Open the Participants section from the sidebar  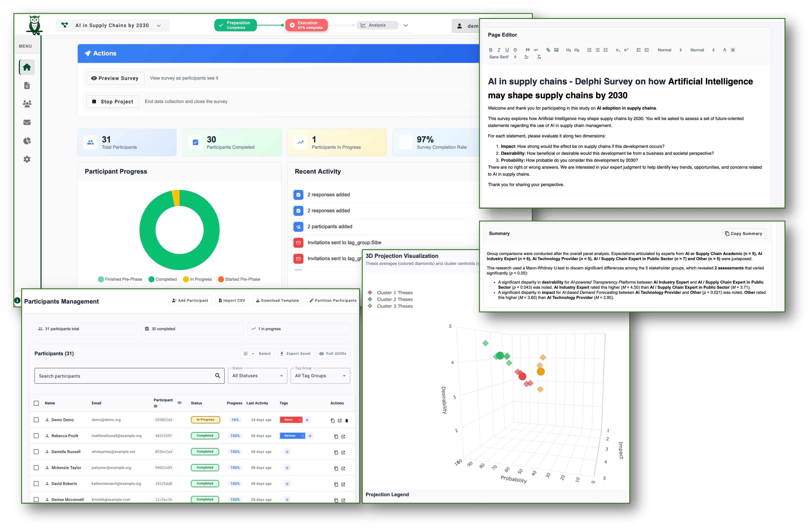[27, 104]
